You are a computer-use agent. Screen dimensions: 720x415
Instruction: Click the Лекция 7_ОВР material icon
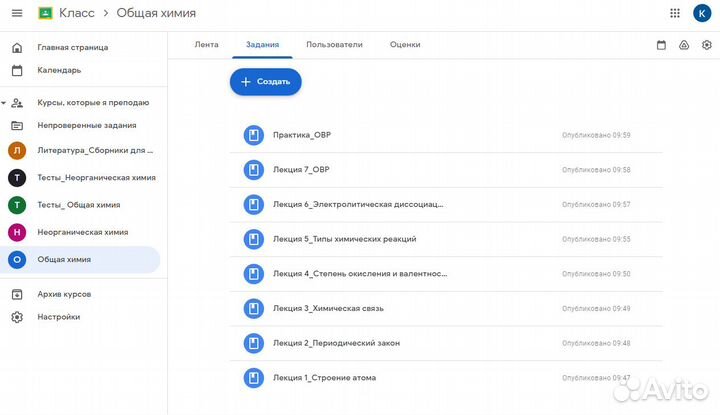[253, 170]
